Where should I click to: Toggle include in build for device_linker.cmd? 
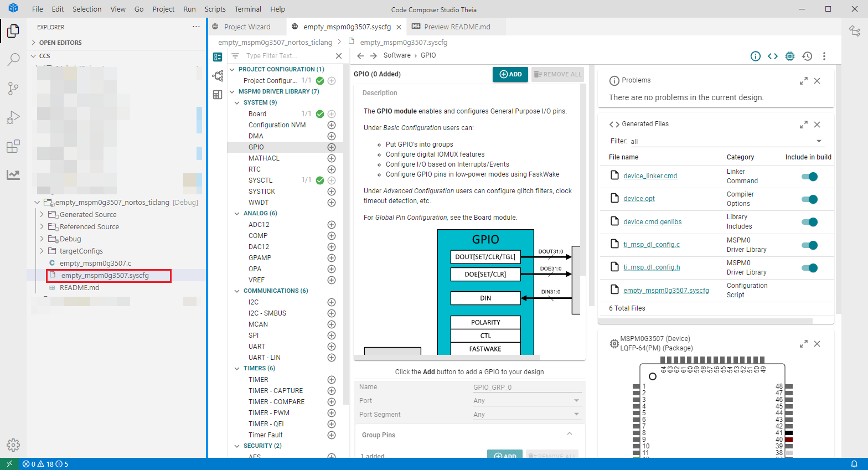tap(809, 177)
